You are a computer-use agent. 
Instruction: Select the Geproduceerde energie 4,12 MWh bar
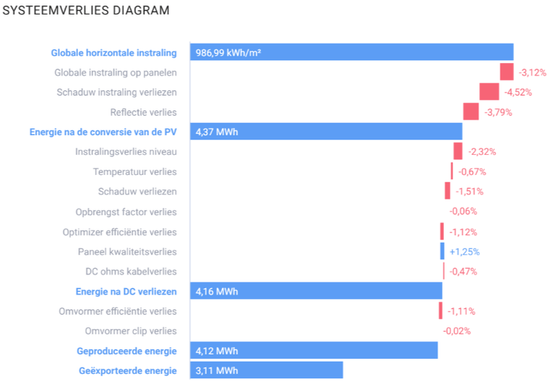pos(314,350)
